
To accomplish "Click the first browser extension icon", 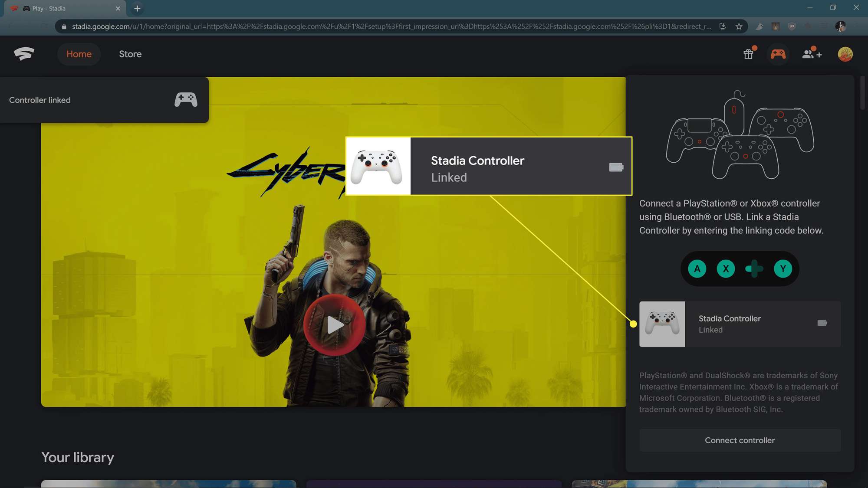I will coord(759,26).
